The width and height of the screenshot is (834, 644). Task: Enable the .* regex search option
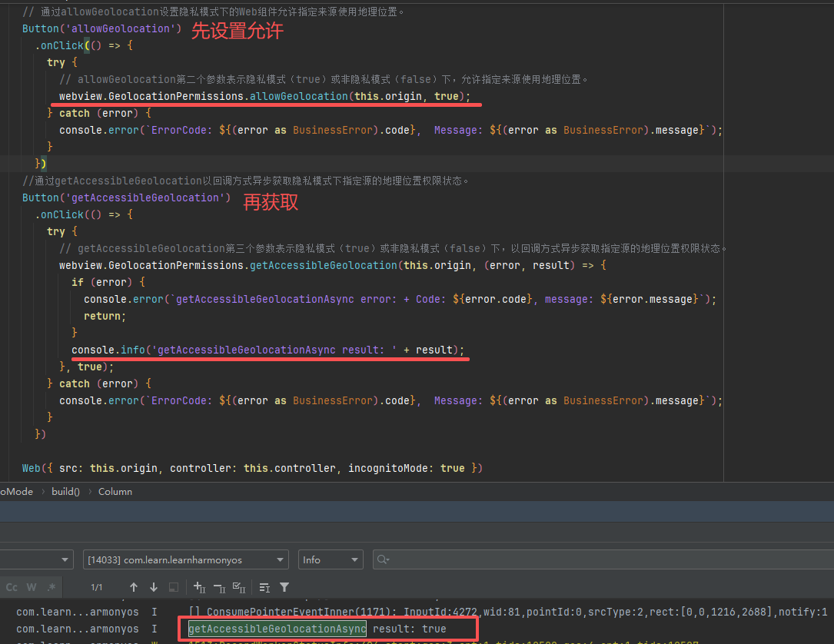pyautogui.click(x=51, y=587)
